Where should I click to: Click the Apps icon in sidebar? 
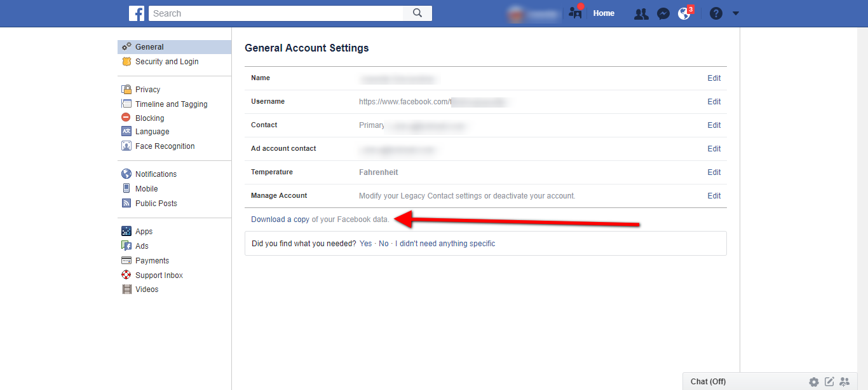[x=126, y=232]
